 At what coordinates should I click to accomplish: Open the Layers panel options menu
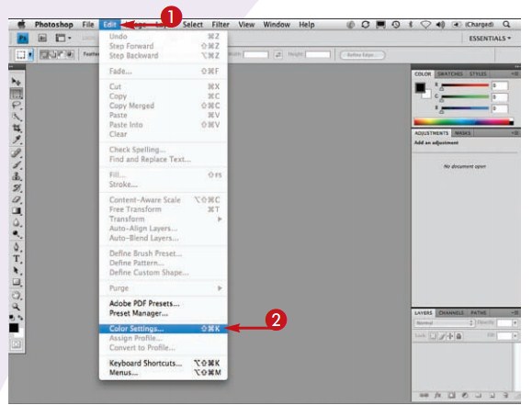point(515,312)
